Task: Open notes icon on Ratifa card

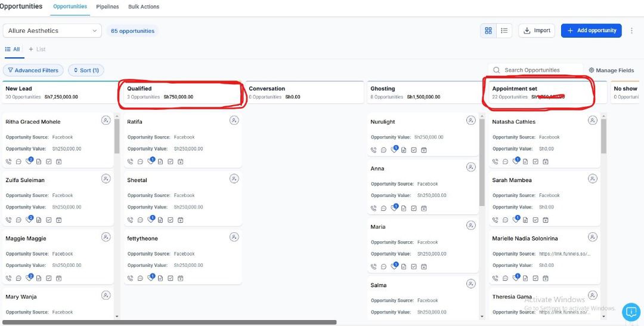Action: point(160,162)
